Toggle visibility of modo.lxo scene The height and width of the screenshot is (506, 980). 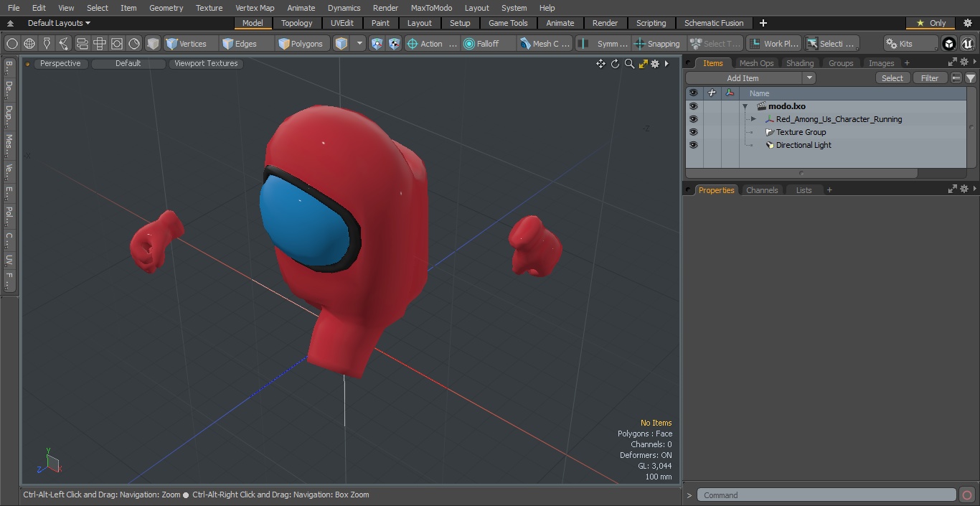(x=693, y=106)
